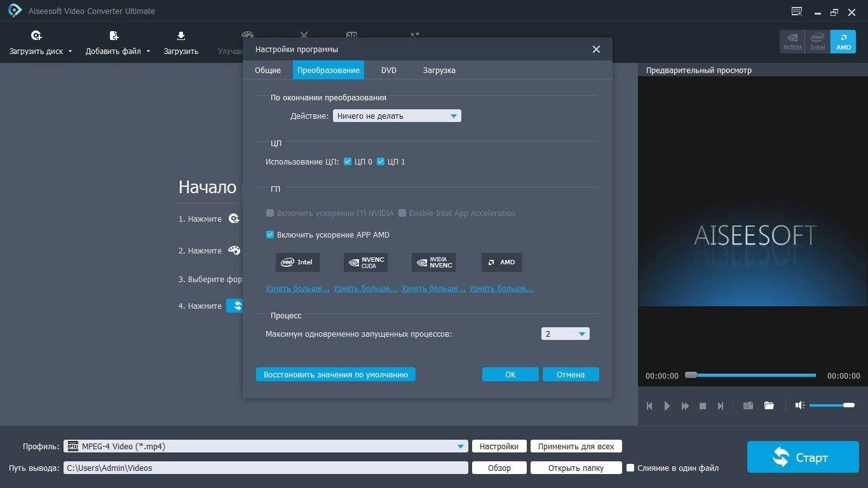
Task: Play the preview video
Action: [667, 406]
